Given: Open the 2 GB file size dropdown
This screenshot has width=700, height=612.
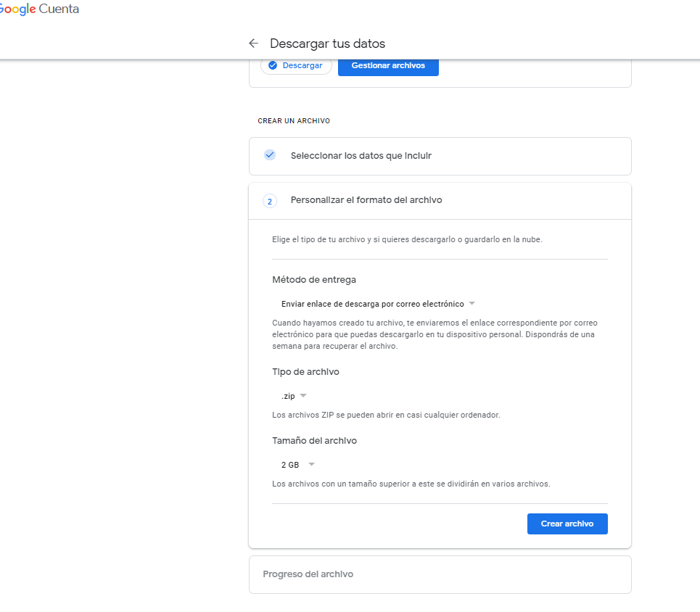Looking at the screenshot, I should [x=290, y=465].
